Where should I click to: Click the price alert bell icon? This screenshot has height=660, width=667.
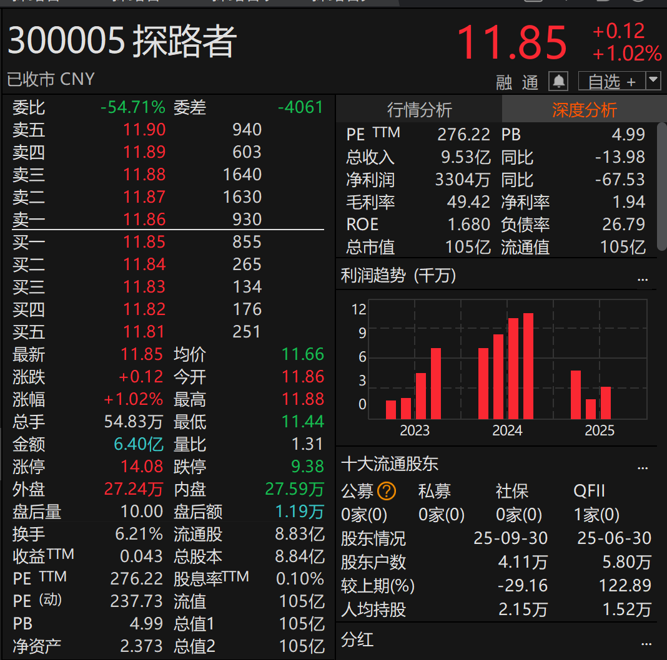coord(559,81)
